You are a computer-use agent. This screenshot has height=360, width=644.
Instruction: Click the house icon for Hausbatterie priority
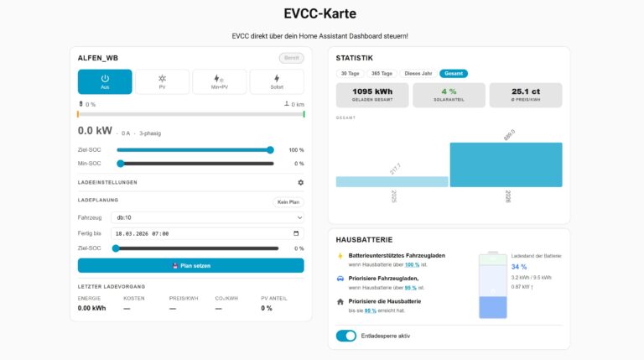[340, 301]
